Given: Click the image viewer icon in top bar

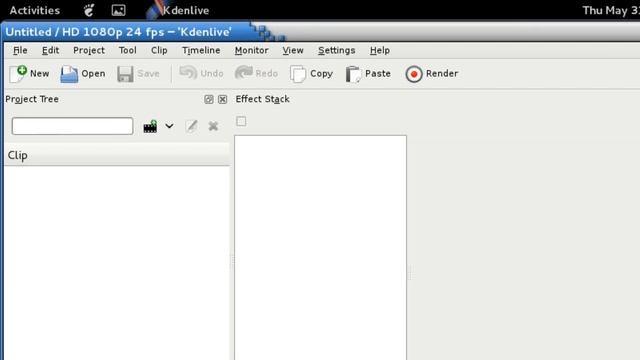Looking at the screenshot, I should click(118, 10).
